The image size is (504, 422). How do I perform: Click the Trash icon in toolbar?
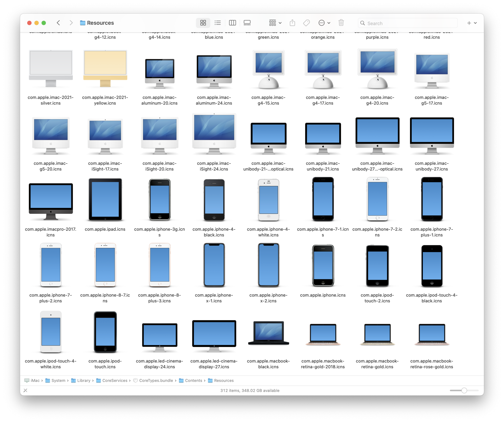[x=341, y=23]
